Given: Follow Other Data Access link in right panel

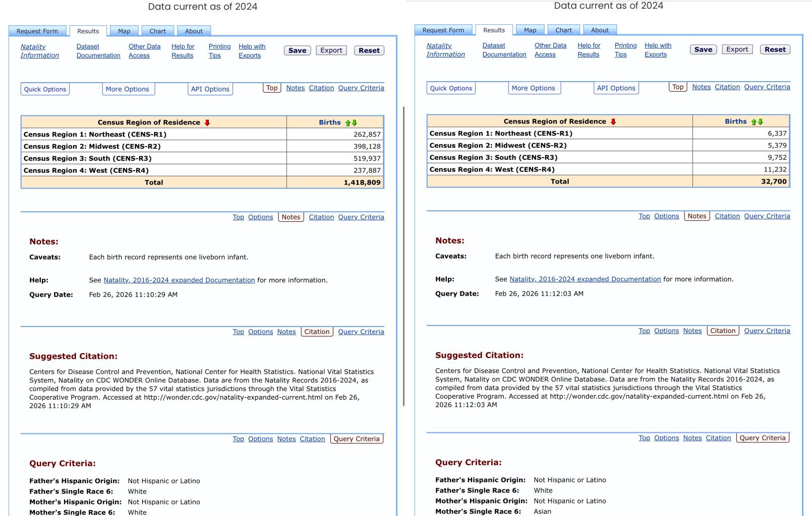Looking at the screenshot, I should coord(550,50).
